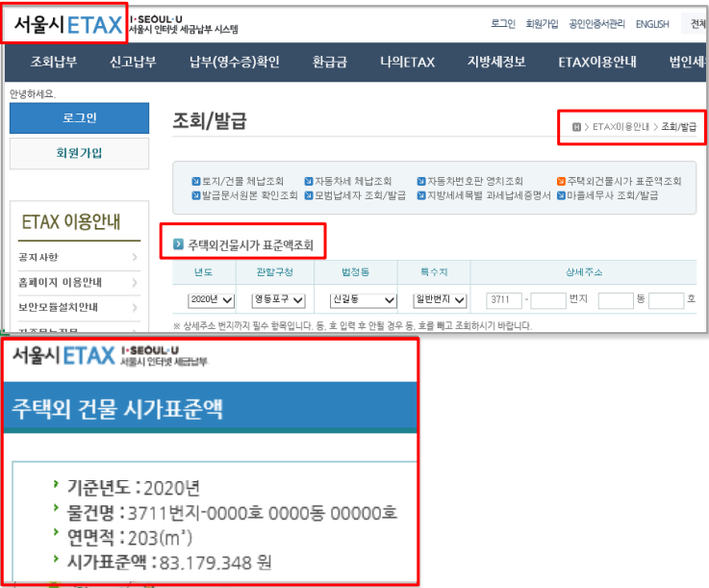The height and width of the screenshot is (588, 709).
Task: Open the 마을세무사 조회/발급 link
Action: [613, 196]
